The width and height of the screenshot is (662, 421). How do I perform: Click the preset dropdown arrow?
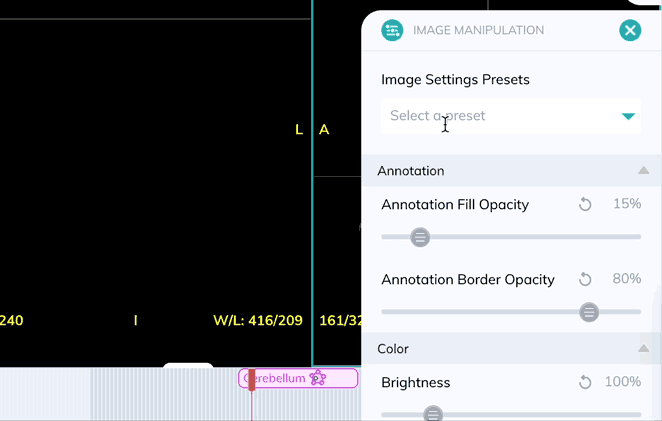coord(628,116)
